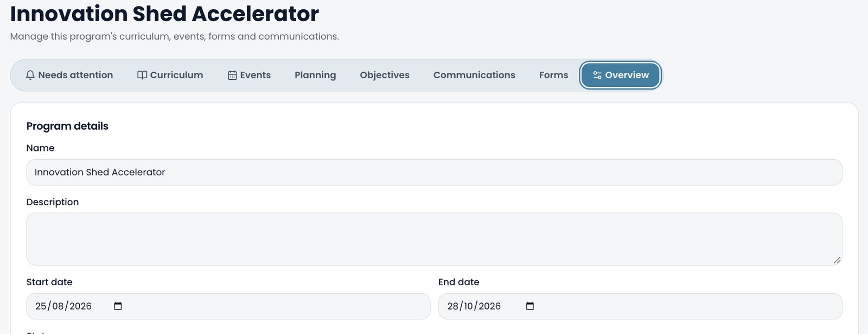This screenshot has height=334, width=868.
Task: Select the Objectives tab
Action: 385,75
